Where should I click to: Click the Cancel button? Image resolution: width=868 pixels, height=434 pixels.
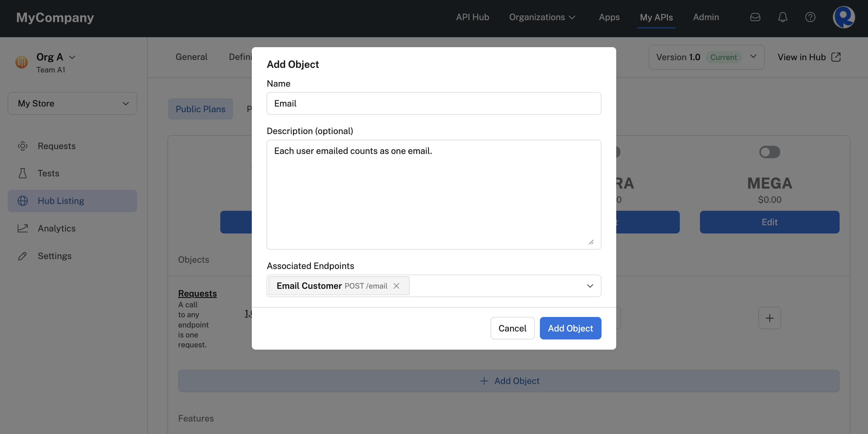point(512,327)
